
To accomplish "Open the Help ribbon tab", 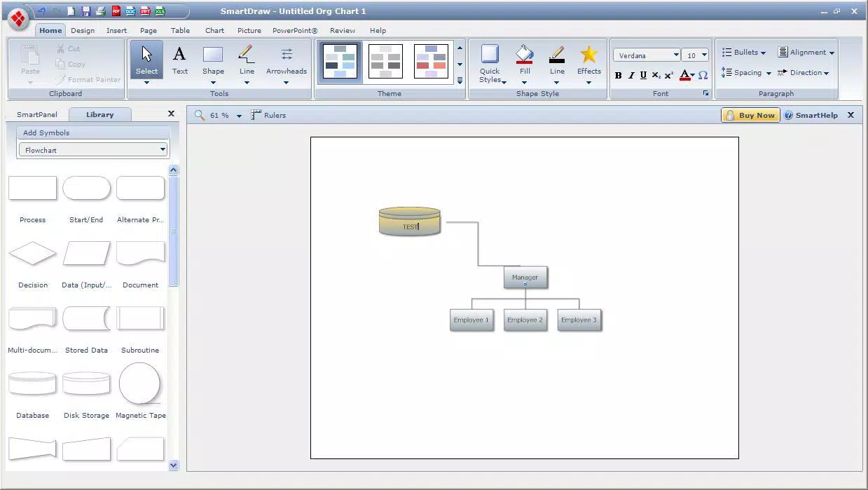I will point(378,30).
